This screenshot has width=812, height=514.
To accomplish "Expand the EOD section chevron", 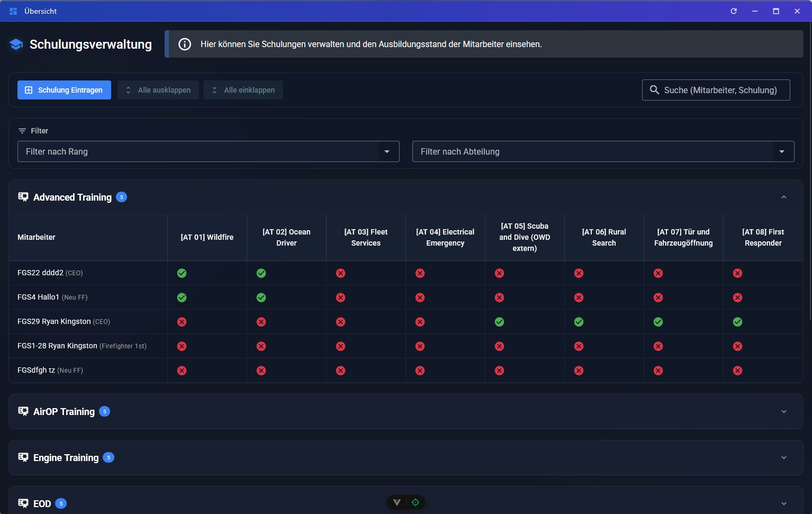I will tap(784, 503).
